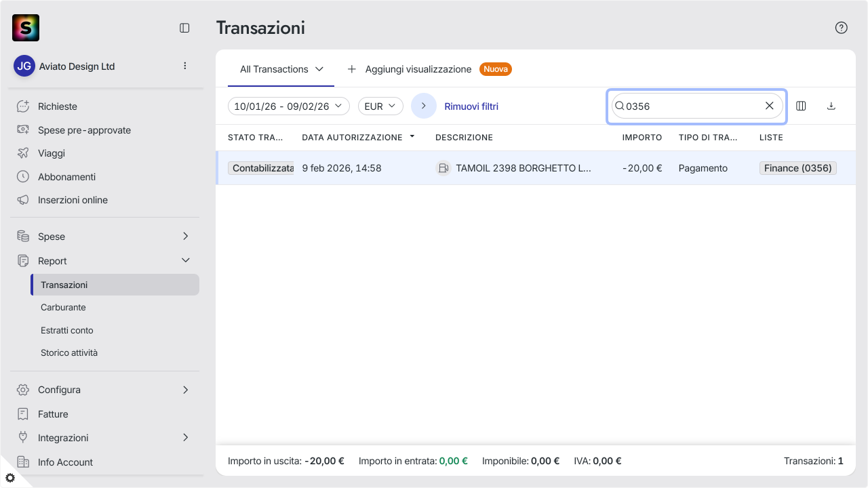Click TAMOIL 2398 BORGHETTO description cell

(524, 168)
